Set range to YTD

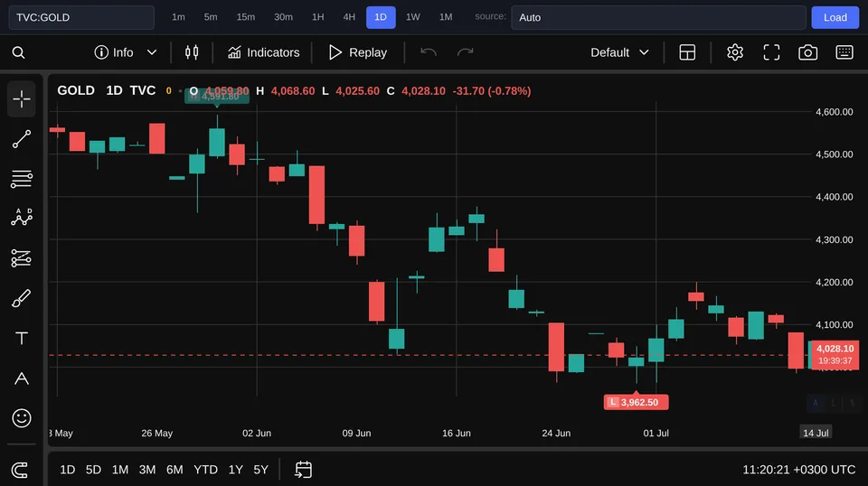205,470
